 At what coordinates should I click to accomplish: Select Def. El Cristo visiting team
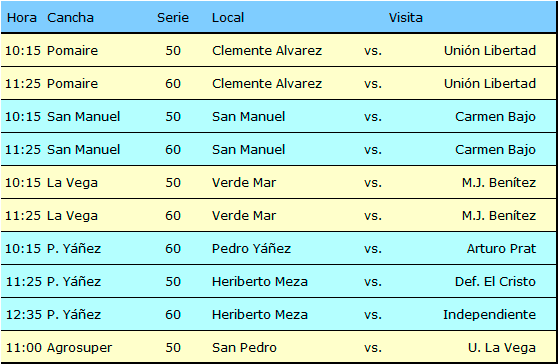(495, 281)
